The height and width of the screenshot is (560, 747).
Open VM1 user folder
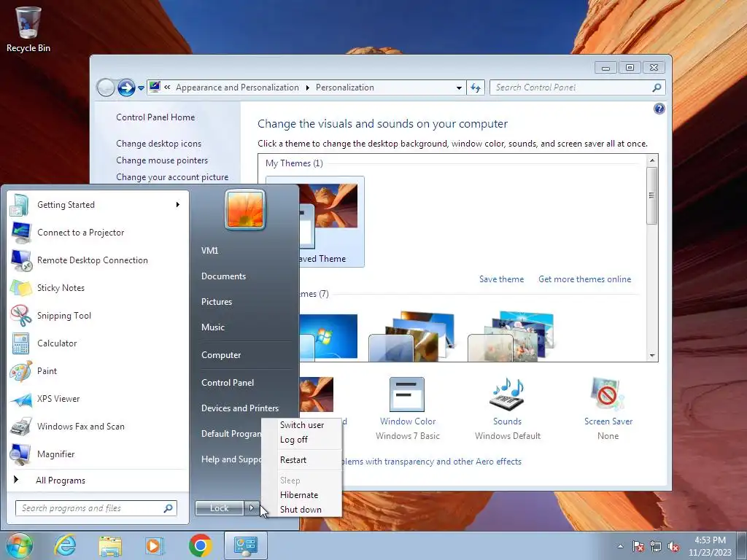click(209, 251)
